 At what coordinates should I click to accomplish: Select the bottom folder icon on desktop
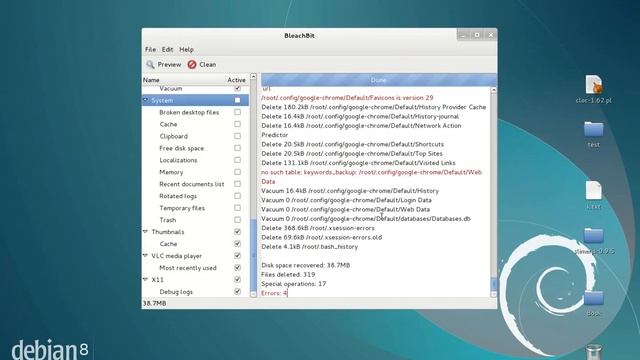click(x=593, y=298)
